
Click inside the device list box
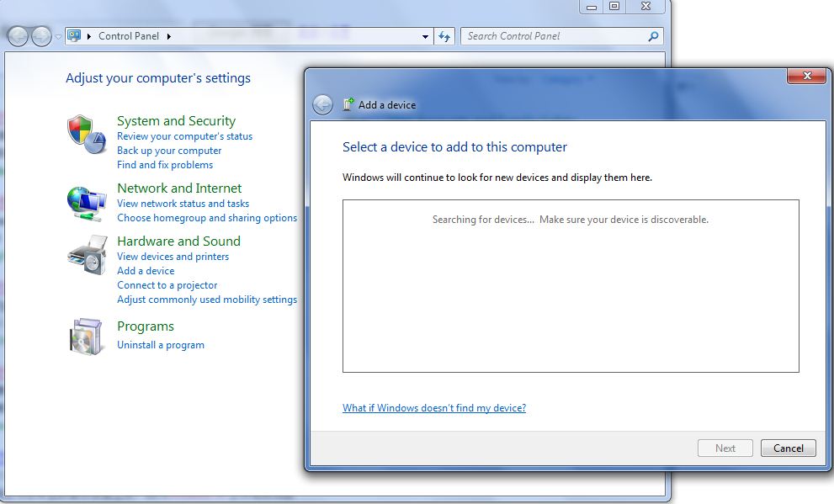coord(571,286)
